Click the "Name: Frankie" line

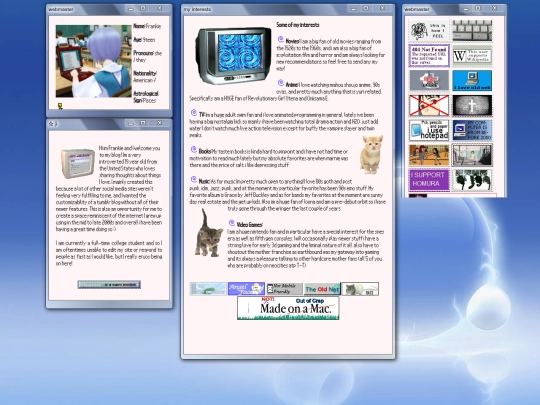[x=147, y=26]
